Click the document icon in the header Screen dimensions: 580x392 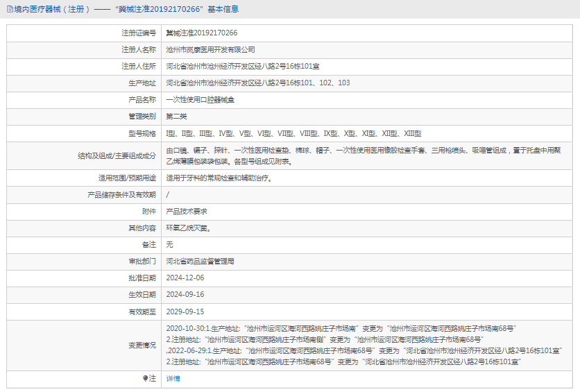10,9
